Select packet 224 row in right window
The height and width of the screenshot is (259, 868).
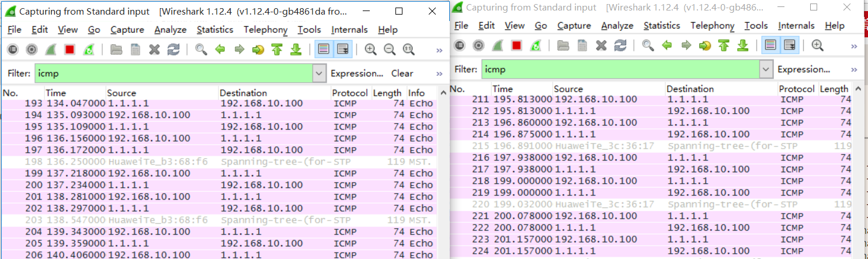point(652,251)
